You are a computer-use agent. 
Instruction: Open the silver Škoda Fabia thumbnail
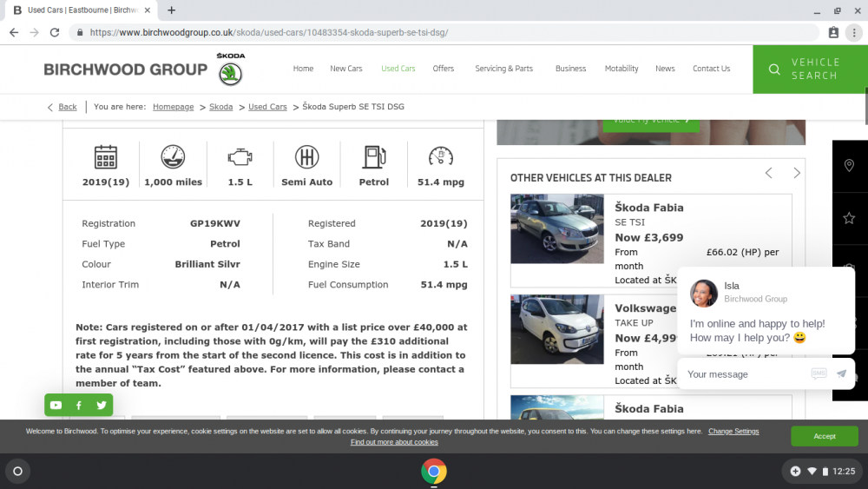pos(557,228)
